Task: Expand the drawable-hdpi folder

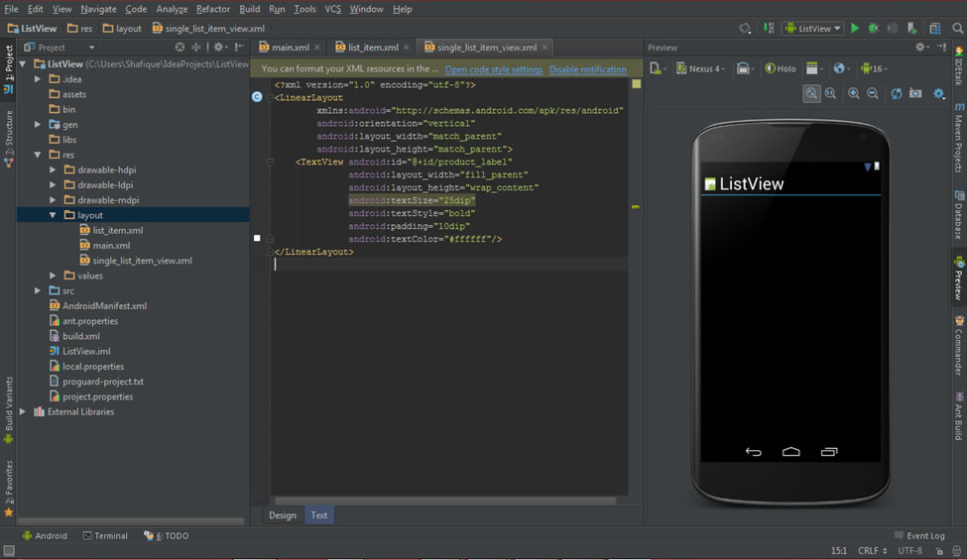Action: (53, 170)
